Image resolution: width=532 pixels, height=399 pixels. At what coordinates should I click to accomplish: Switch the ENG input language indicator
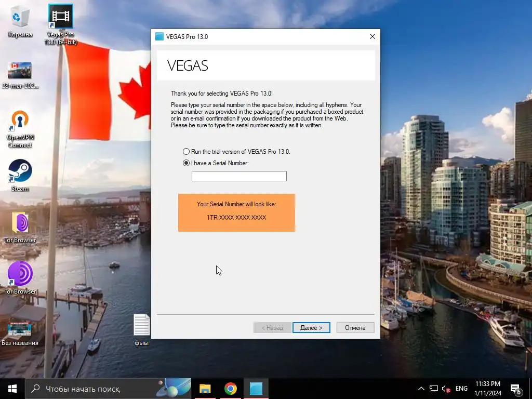pyautogui.click(x=461, y=389)
